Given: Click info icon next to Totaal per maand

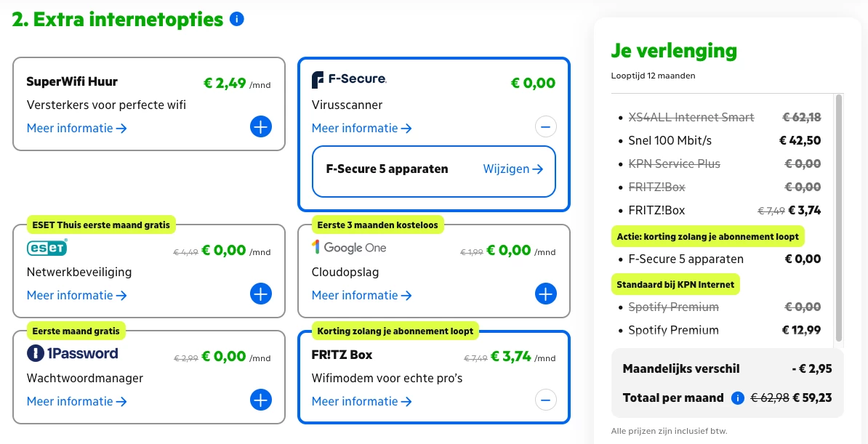Looking at the screenshot, I should coord(738,397).
